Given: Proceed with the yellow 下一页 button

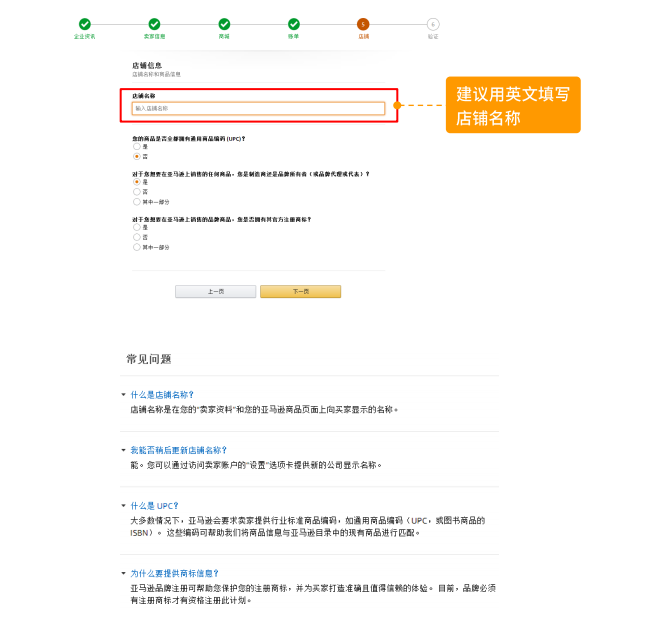Looking at the screenshot, I should [x=300, y=291].
